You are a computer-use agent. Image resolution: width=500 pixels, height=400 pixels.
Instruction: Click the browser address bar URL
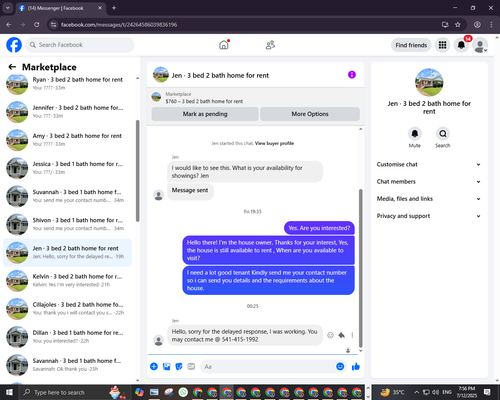(x=119, y=25)
